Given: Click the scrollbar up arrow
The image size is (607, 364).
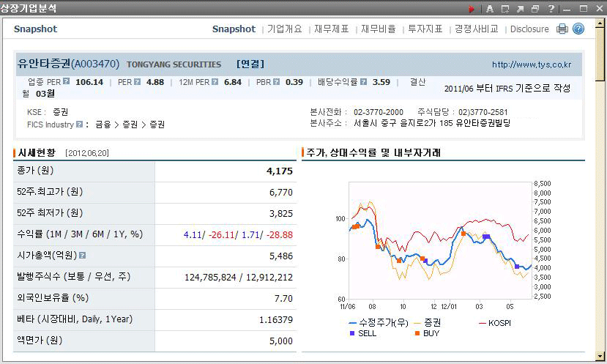Looking at the screenshot, I should [x=600, y=23].
